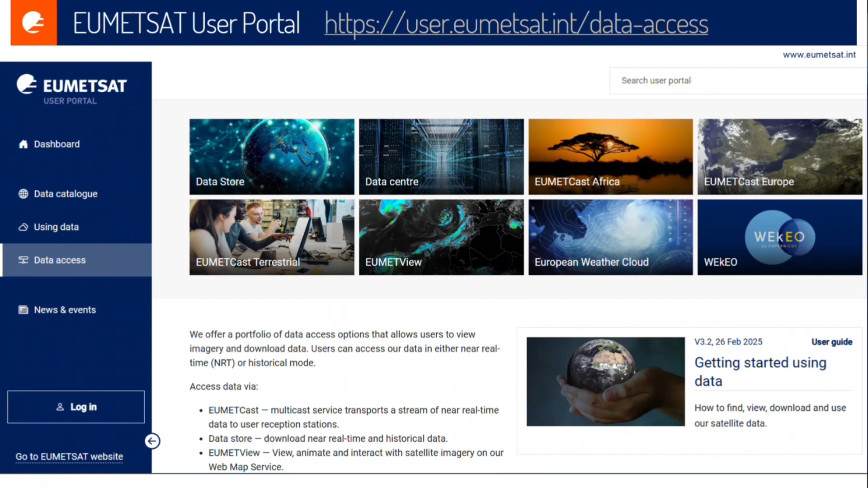Viewport: 868px width, 488px height.
Task: Click the Using data cloud icon
Action: (x=23, y=227)
